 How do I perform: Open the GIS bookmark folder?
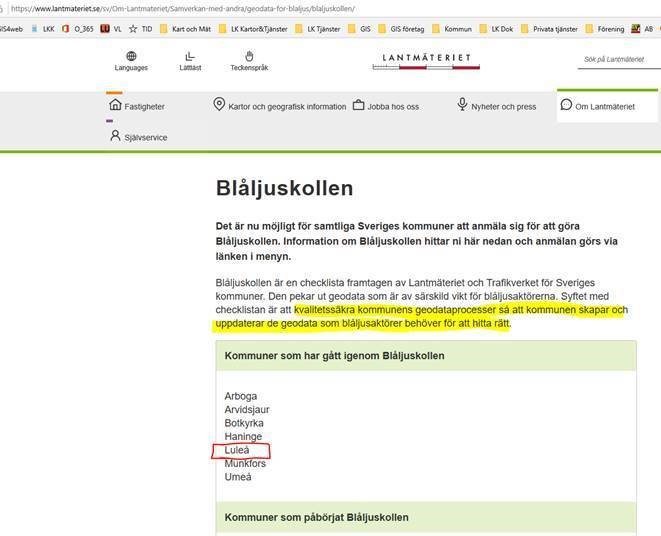coord(359,29)
